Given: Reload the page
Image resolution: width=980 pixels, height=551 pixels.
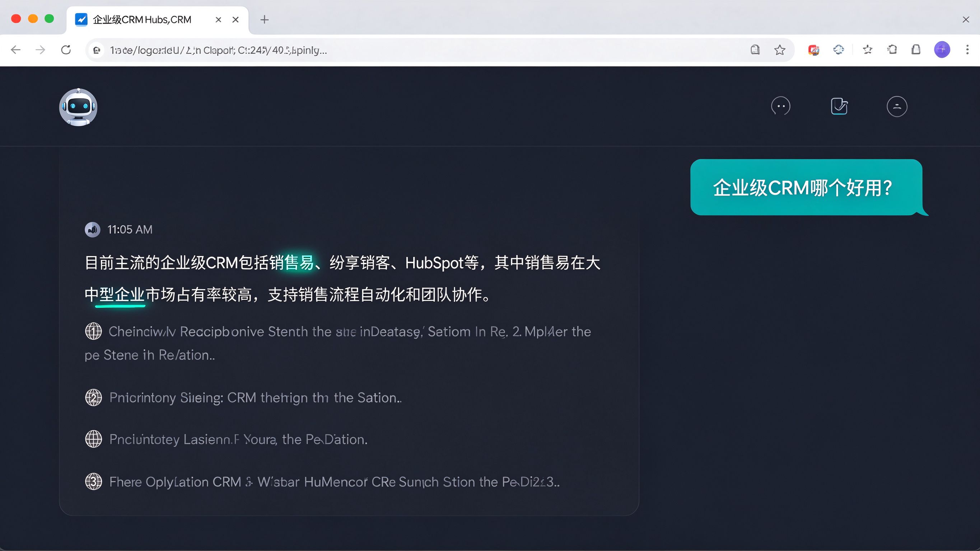Looking at the screenshot, I should point(66,50).
